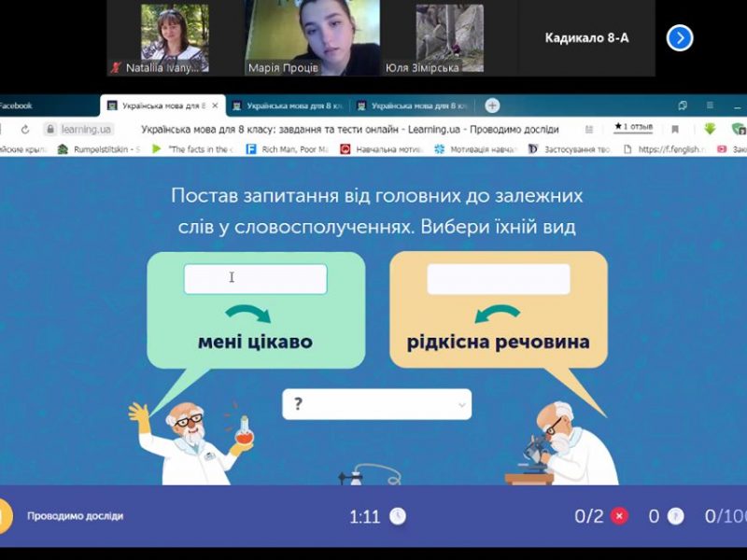
Task: Click the blue next-participants arrow button
Action: (x=679, y=38)
